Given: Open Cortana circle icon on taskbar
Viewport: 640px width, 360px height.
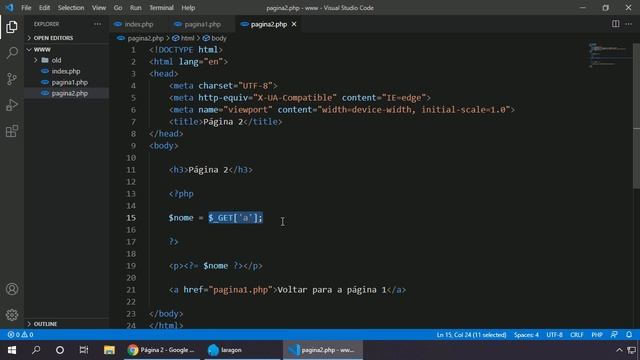Looking at the screenshot, I should coord(60,350).
